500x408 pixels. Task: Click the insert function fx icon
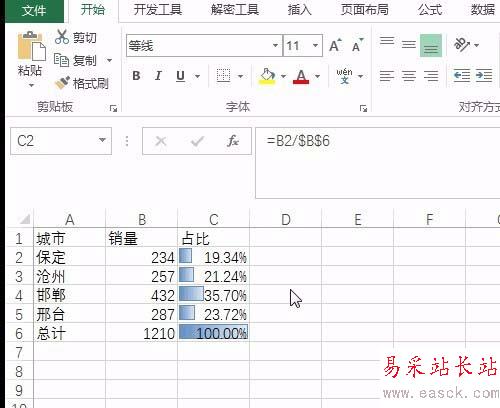(233, 141)
